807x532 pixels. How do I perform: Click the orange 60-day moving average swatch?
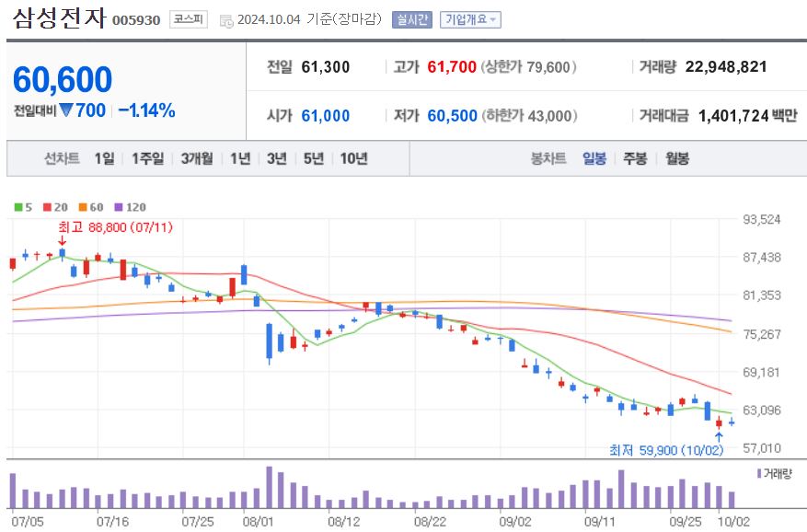pyautogui.click(x=82, y=207)
